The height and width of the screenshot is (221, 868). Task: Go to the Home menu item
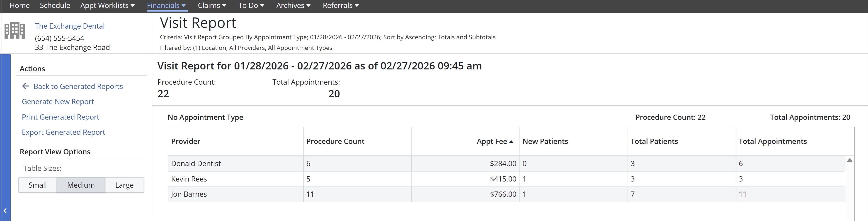(x=19, y=5)
